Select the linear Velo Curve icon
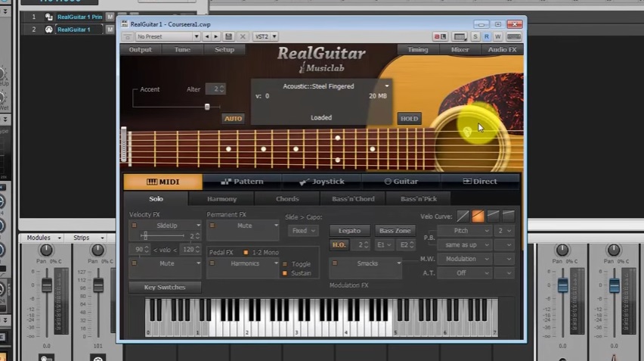The height and width of the screenshot is (361, 644). 463,216
